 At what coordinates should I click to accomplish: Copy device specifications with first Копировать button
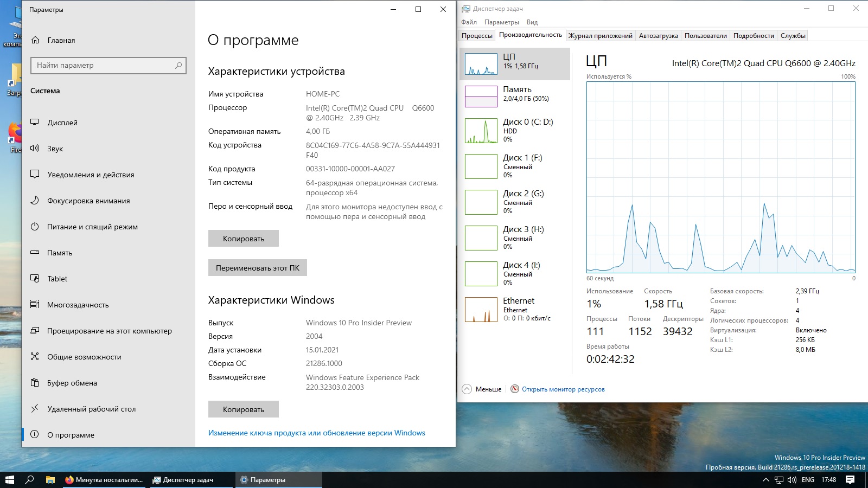click(x=244, y=239)
